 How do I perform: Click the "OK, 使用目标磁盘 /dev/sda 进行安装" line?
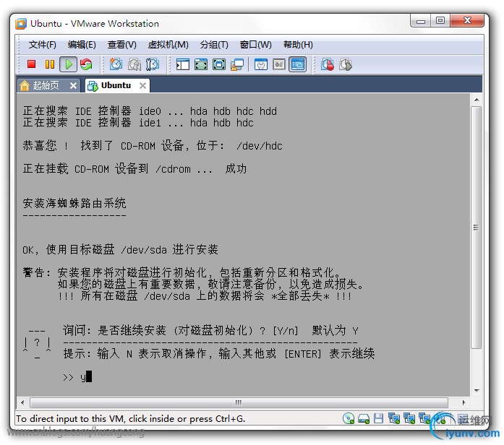120,249
